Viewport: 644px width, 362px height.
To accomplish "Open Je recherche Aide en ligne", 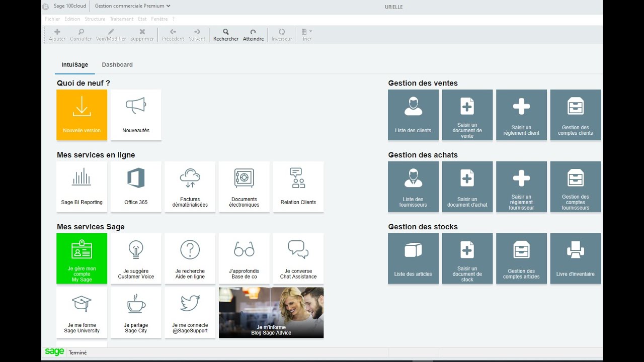I will pyautogui.click(x=190, y=258).
